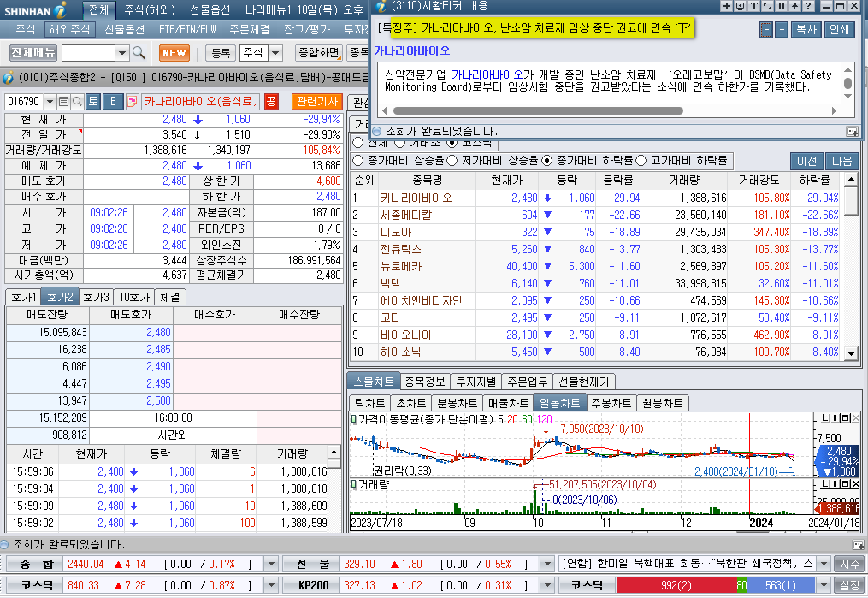Viewport: 868px width, 598px height.
Task: Open news headline ticker dropdown arrow
Action: [824, 565]
